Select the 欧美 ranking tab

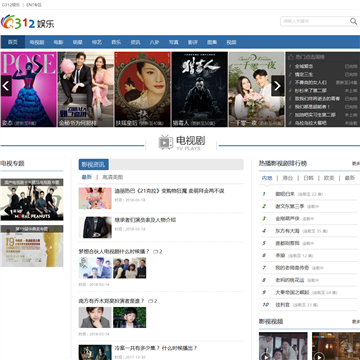tap(329, 178)
